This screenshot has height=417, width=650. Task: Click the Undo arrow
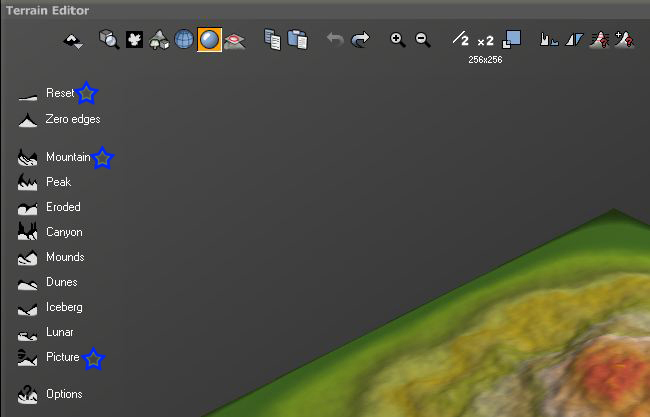tap(335, 40)
